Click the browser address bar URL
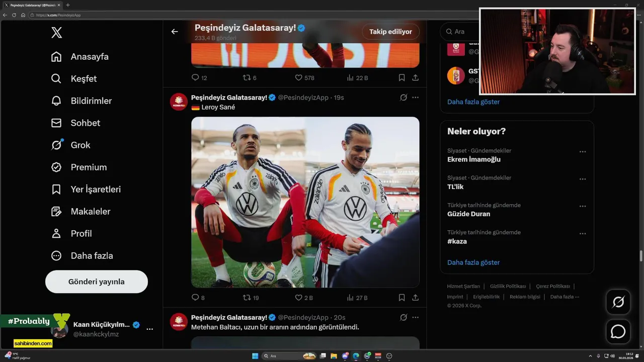 (x=58, y=15)
